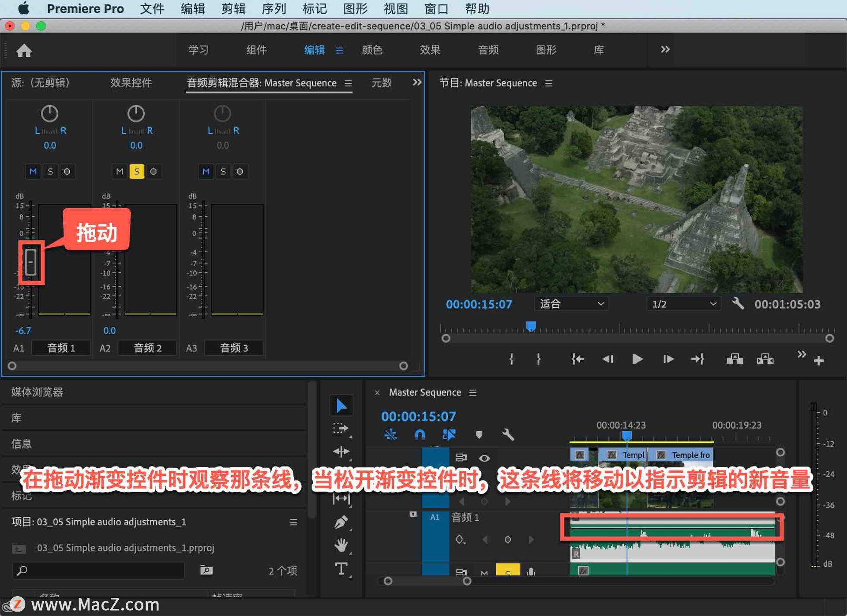Open the search media icon in project panel
847x616 pixels.
tap(206, 570)
